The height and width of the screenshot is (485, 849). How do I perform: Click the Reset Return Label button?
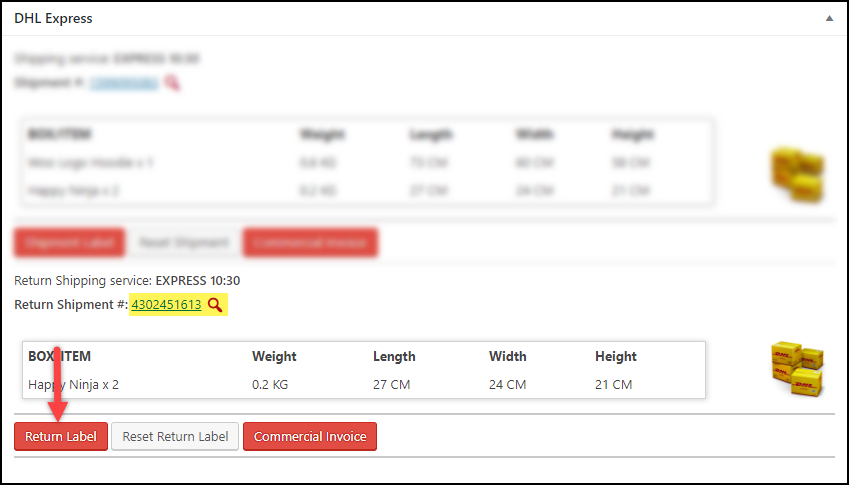tap(175, 436)
